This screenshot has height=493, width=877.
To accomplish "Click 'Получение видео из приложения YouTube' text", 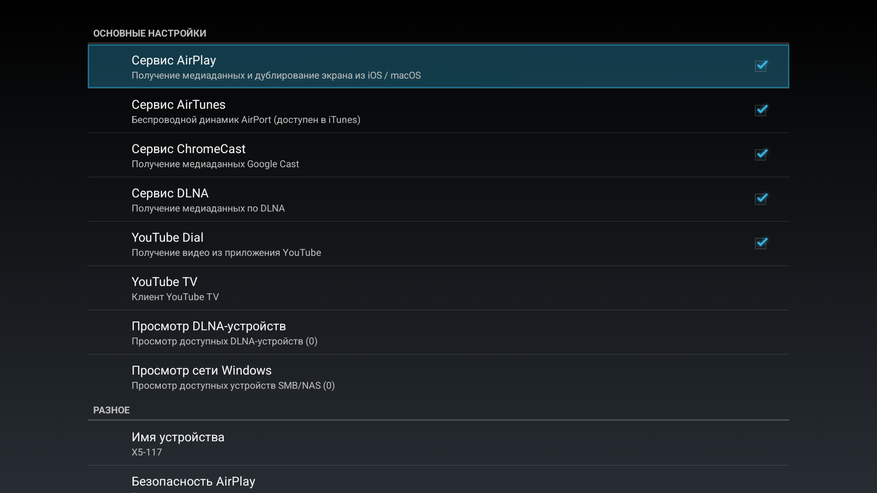I will (226, 252).
